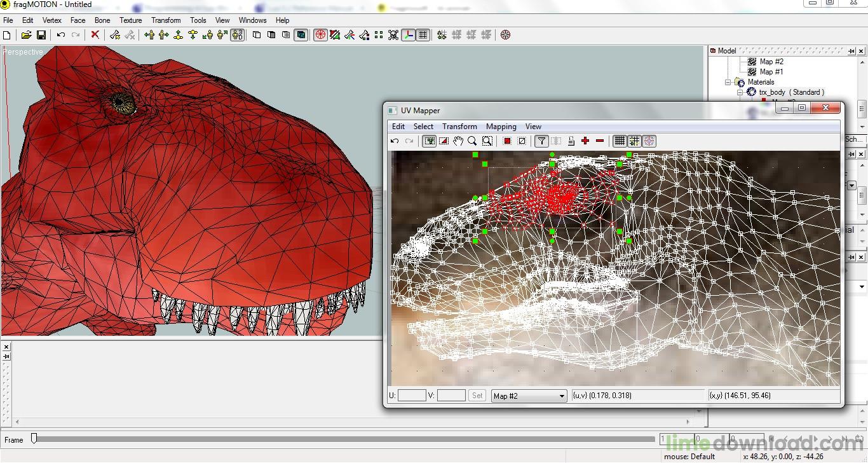Viewport: 868px width, 463px height.
Task: Toggle the grid button in main toolbar
Action: 423,35
